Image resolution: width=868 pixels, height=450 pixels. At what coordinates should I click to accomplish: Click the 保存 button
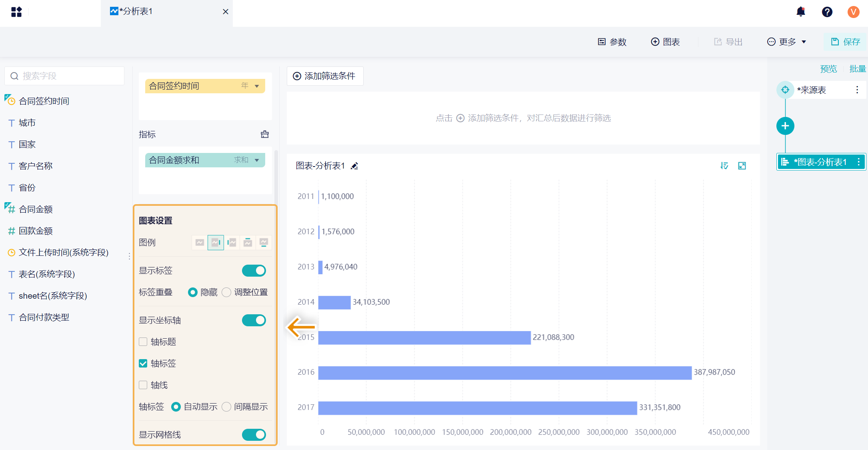click(846, 42)
